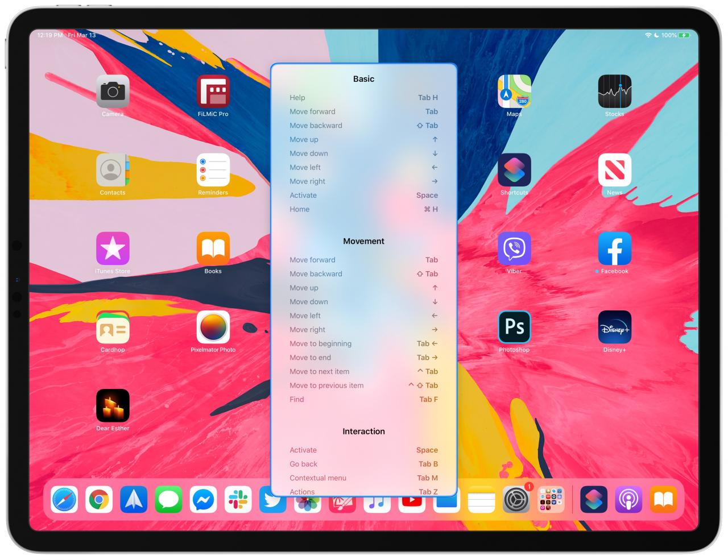Image resolution: width=728 pixels, height=560 pixels.
Task: Click the Tab H shortcut key label
Action: tap(428, 98)
